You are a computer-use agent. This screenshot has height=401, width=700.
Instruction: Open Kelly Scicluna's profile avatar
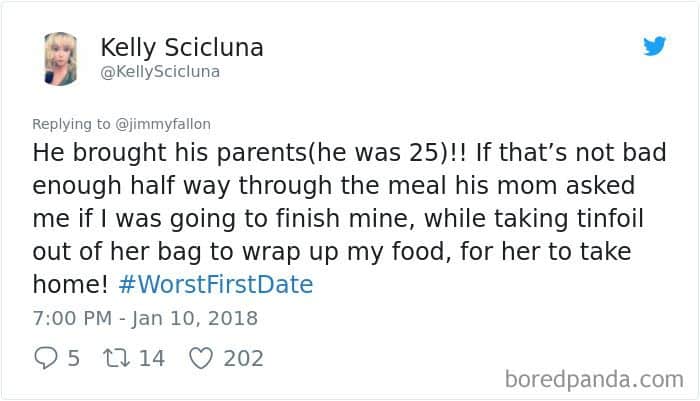61,58
